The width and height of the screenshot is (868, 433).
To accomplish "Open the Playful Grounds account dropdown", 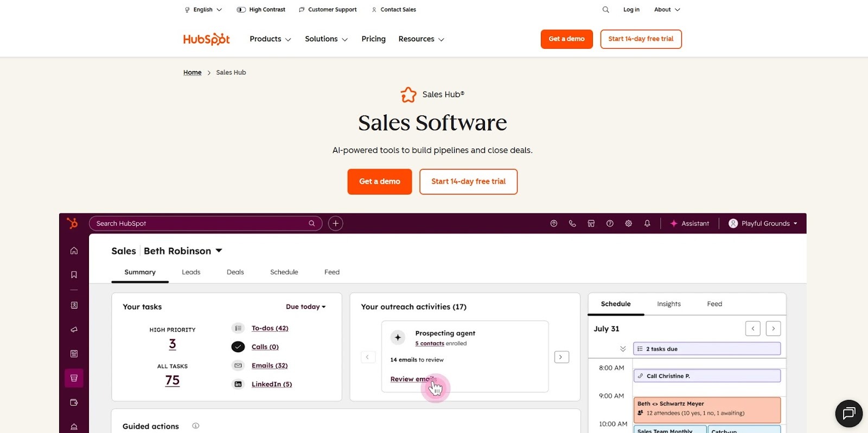I will tap(763, 223).
